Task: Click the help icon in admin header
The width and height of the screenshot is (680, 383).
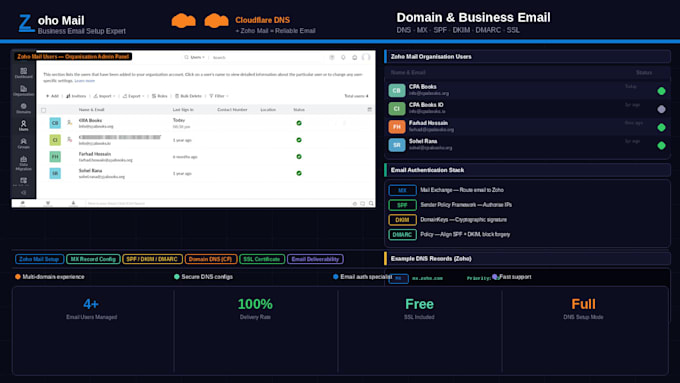Action: 332,57
